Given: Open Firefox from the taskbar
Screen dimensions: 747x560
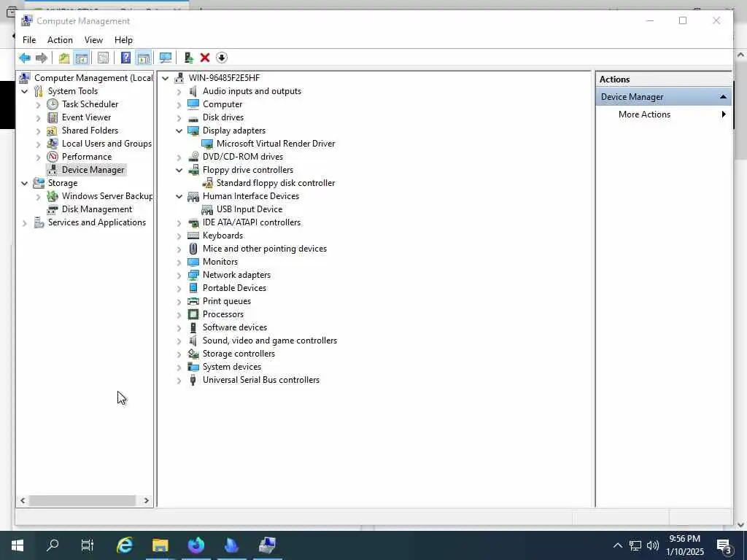Looking at the screenshot, I should [x=196, y=545].
